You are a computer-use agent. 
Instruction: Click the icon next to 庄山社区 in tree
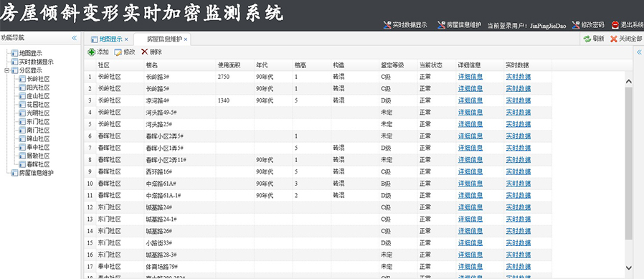pos(22,96)
